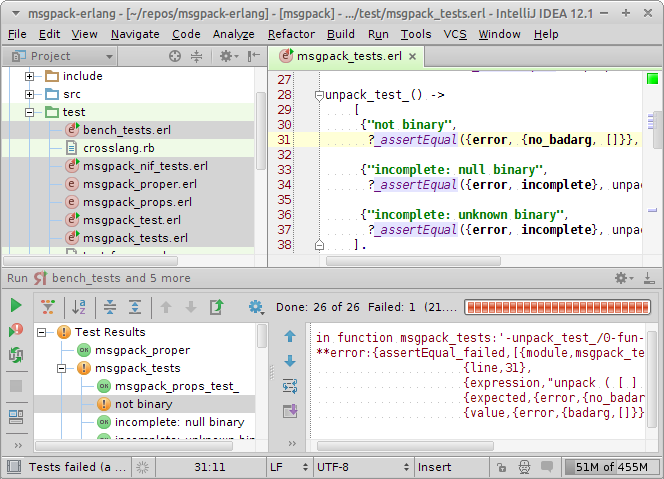The image size is (664, 479).
Task: Open Navigate menu
Action: 135,34
